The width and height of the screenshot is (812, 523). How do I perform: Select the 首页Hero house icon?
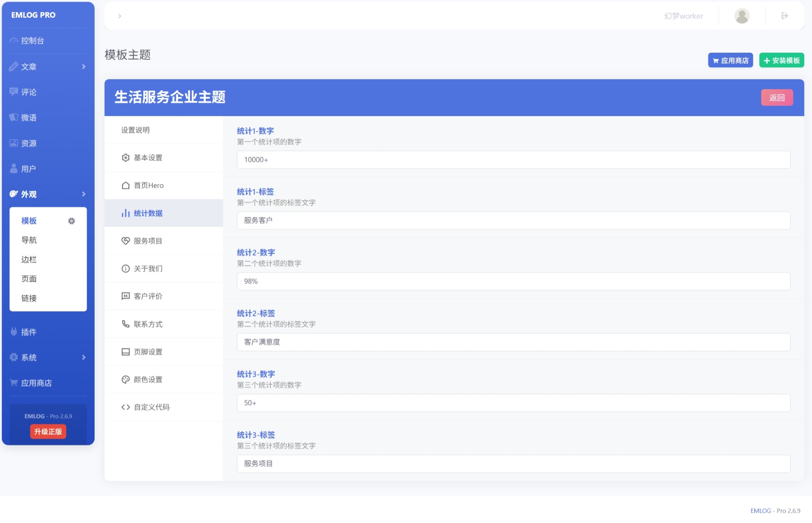pos(125,185)
